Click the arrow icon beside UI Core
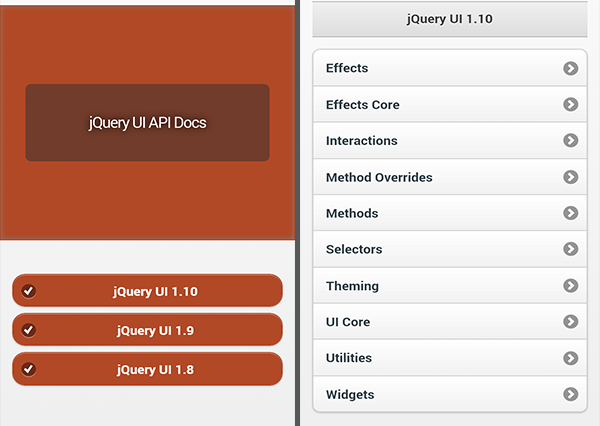This screenshot has height=426, width=600. click(x=571, y=322)
